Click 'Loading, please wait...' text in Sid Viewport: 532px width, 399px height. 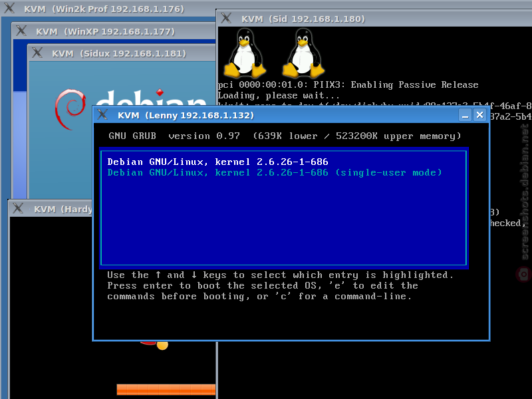[x=278, y=95]
